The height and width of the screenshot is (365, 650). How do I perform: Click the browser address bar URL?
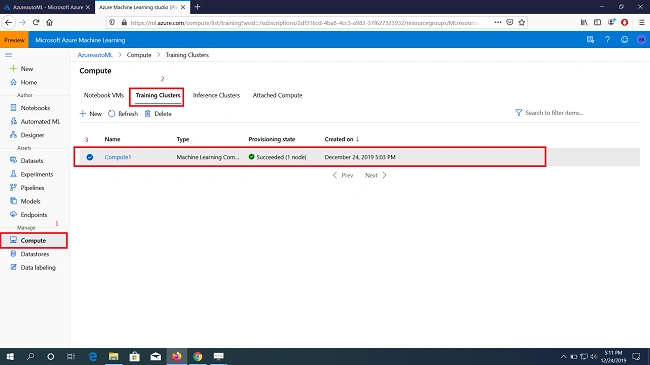(304, 23)
